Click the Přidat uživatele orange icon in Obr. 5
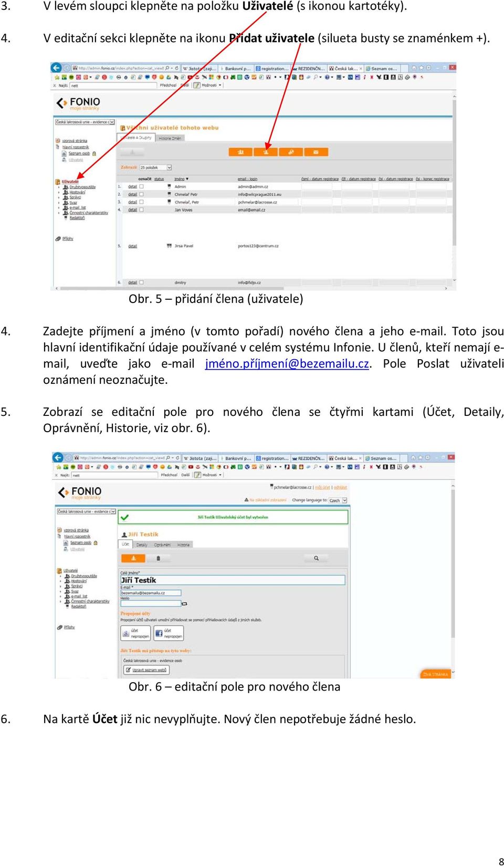This screenshot has height=867, width=504. (266, 152)
